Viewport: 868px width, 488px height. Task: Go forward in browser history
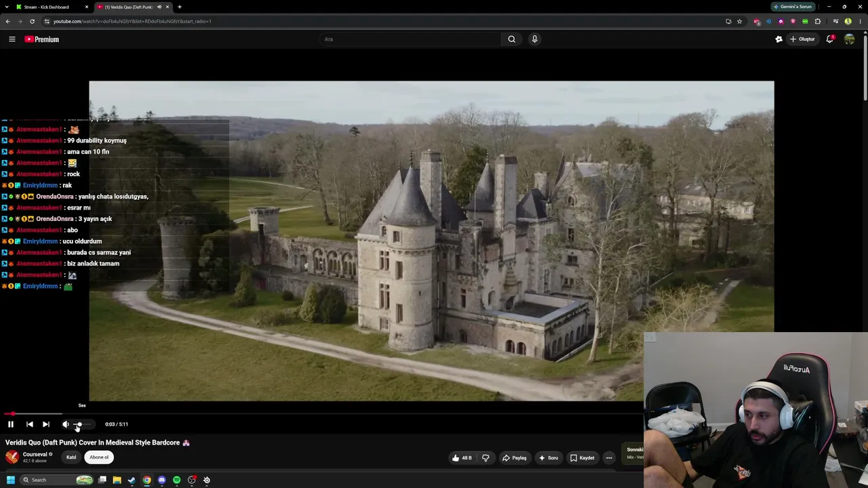(x=20, y=21)
